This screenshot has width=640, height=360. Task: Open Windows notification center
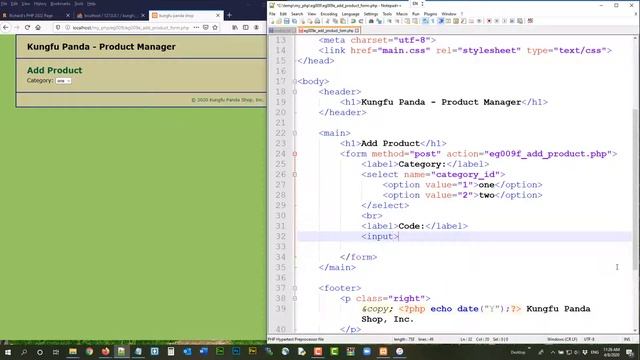coord(630,352)
